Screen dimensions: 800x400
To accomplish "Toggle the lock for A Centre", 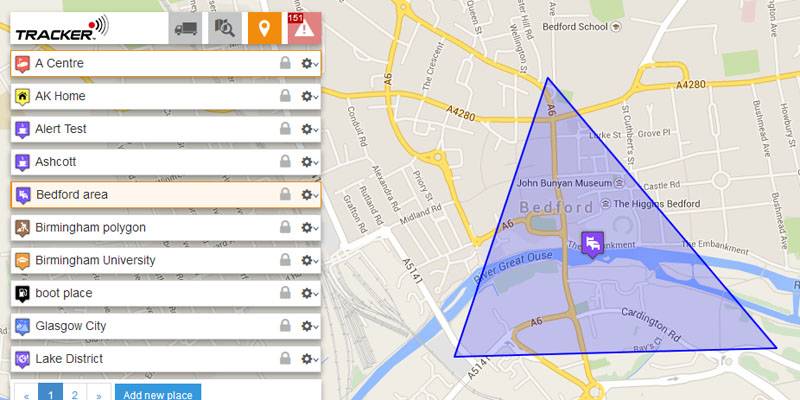I will (285, 63).
